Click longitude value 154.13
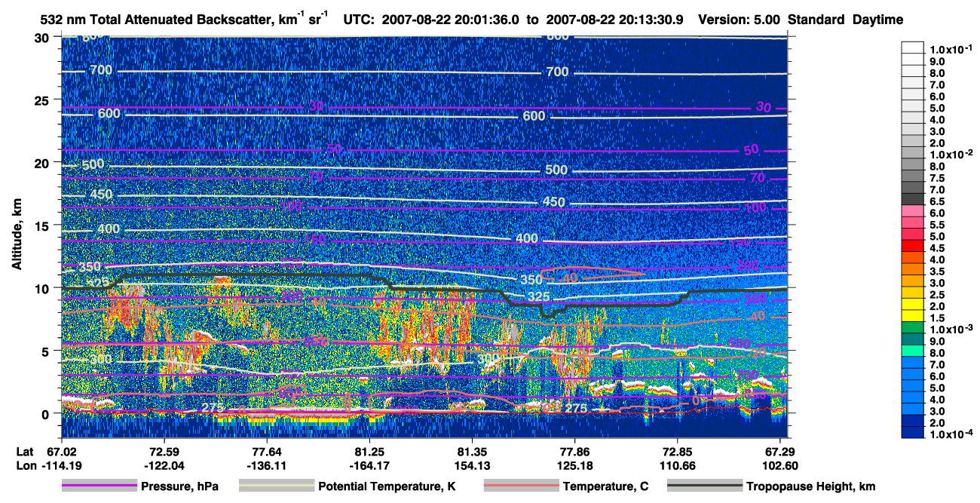The width and height of the screenshot is (980, 503). (472, 465)
